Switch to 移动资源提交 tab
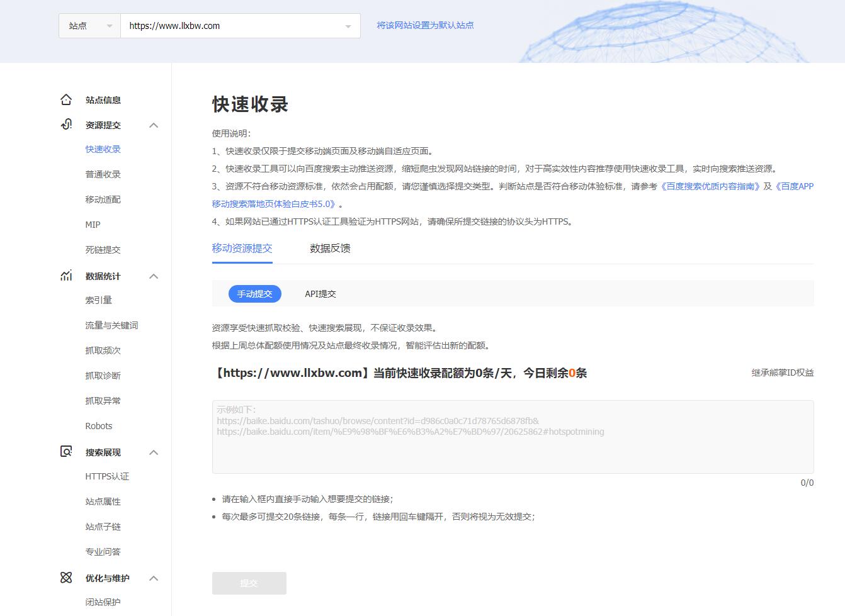 click(x=242, y=249)
